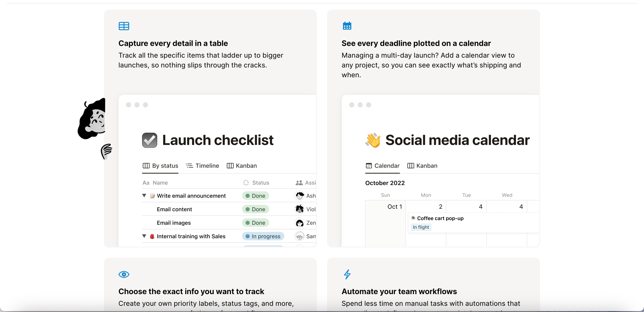644x312 pixels.
Task: Click the Launch checklist checkbox icon
Action: pyautogui.click(x=149, y=140)
